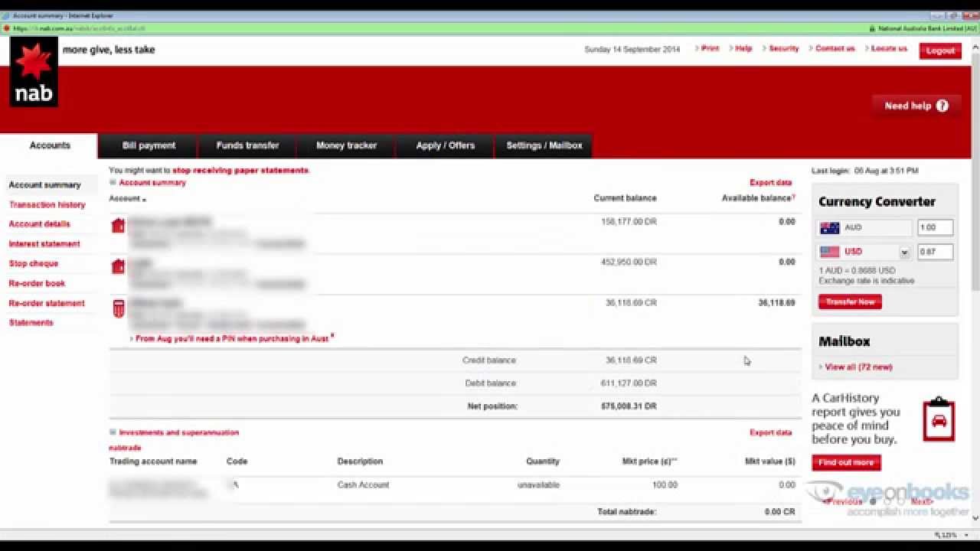Click the Transfer Now button
The width and height of the screenshot is (980, 551).
pos(850,302)
